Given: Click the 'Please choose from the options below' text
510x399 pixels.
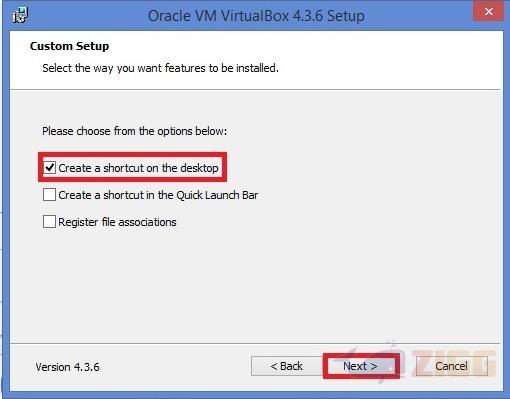Looking at the screenshot, I should coord(134,131).
